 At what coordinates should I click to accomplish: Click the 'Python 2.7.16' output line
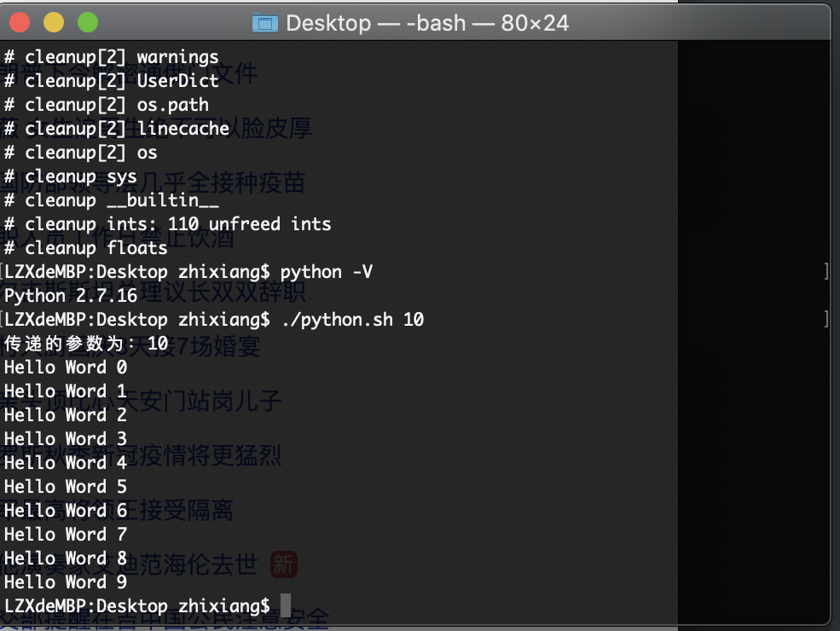click(x=71, y=296)
